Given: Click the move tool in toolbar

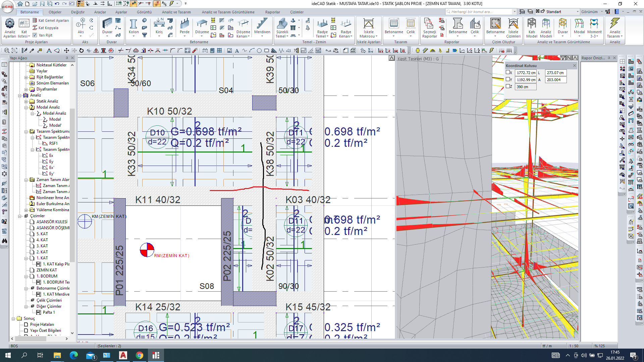Looking at the screenshot, I should 66,51.
